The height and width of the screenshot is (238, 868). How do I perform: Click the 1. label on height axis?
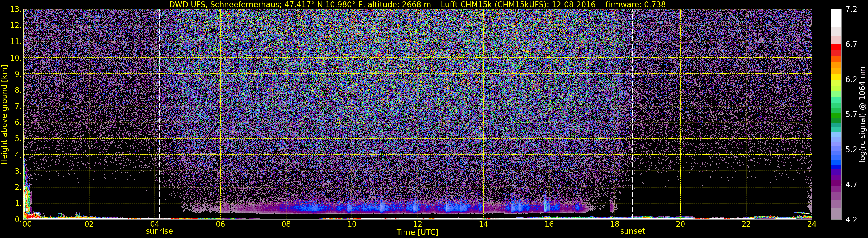click(x=18, y=203)
